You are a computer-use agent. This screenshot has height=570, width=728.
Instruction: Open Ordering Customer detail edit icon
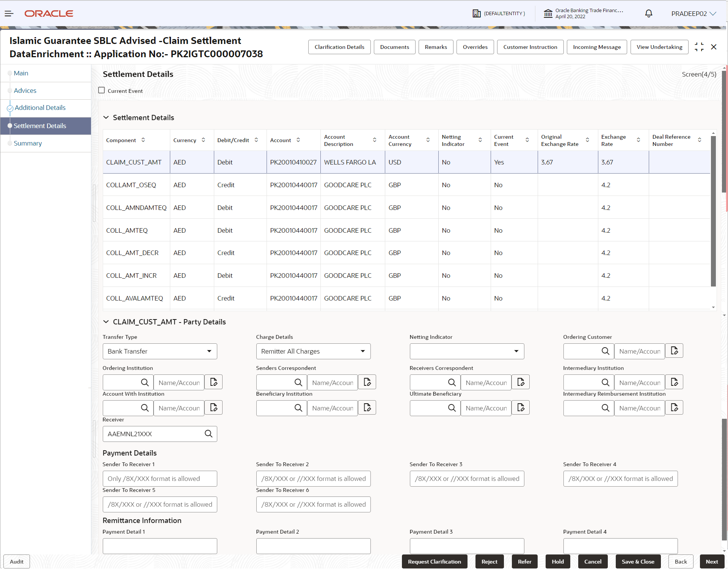[674, 351]
